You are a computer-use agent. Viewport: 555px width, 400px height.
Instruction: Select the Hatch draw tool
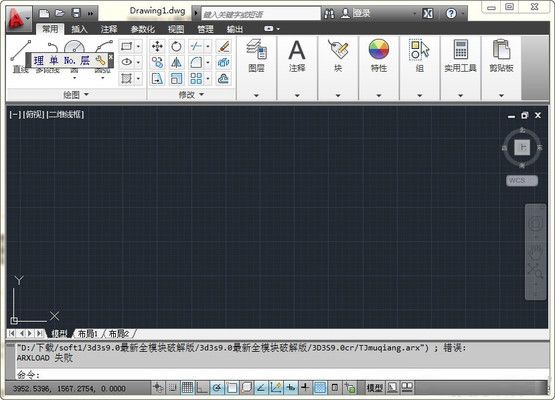126,78
